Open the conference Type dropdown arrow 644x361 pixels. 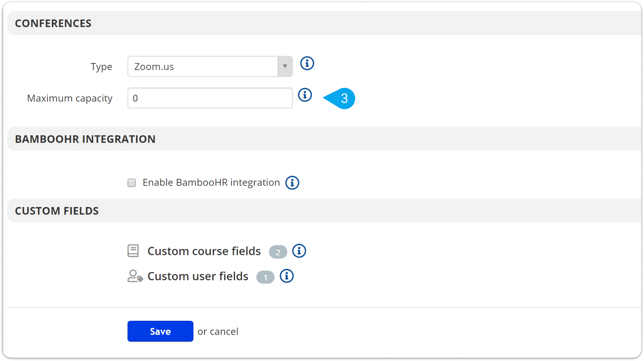click(x=285, y=67)
